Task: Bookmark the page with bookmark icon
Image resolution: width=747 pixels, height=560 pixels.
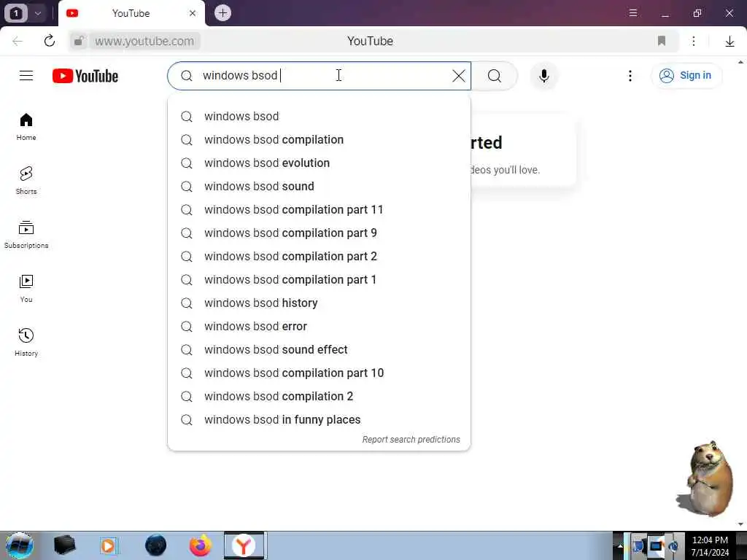Action: [661, 41]
